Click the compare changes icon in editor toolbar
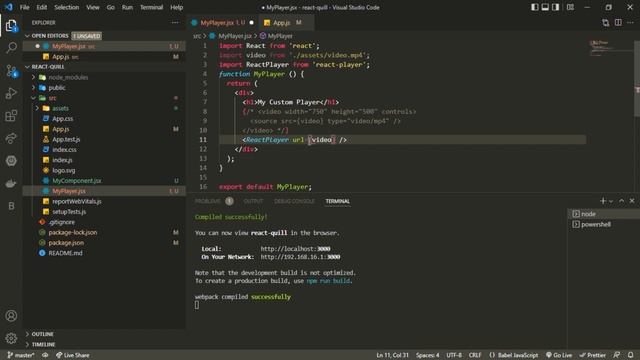Image resolution: width=640 pixels, height=360 pixels. pyautogui.click(x=606, y=23)
